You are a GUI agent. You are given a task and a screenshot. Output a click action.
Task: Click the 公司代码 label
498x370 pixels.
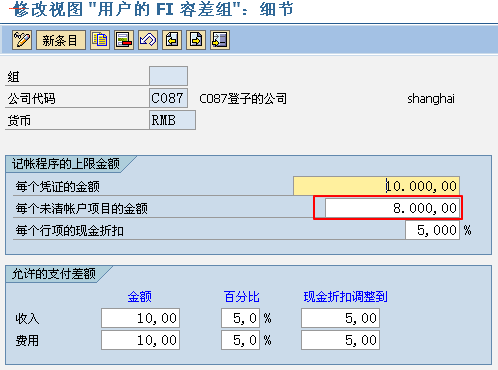point(31,99)
